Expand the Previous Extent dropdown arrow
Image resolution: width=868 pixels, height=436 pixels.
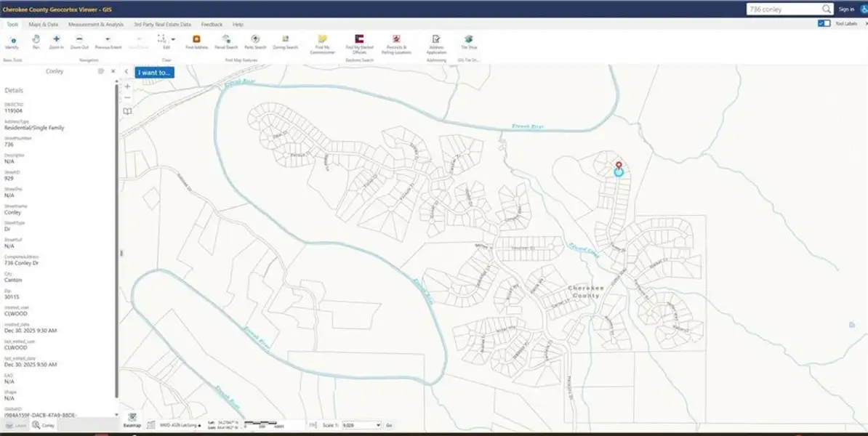coord(108,39)
